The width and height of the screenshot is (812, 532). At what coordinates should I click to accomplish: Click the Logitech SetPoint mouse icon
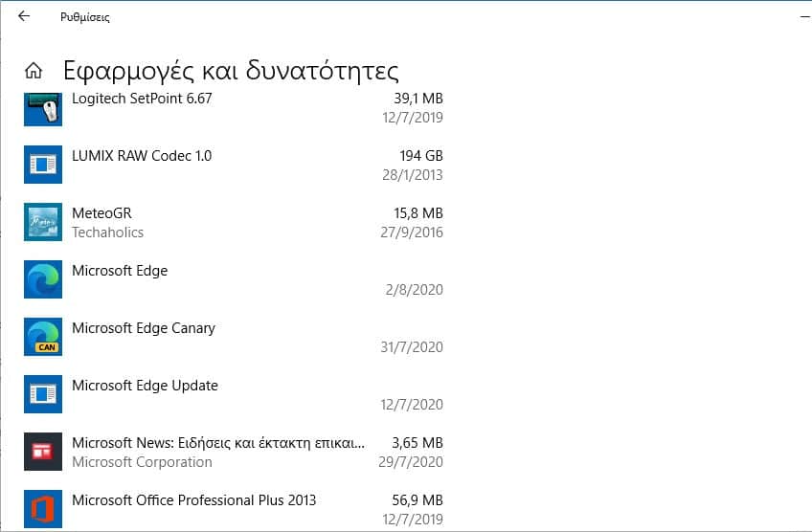click(x=43, y=109)
